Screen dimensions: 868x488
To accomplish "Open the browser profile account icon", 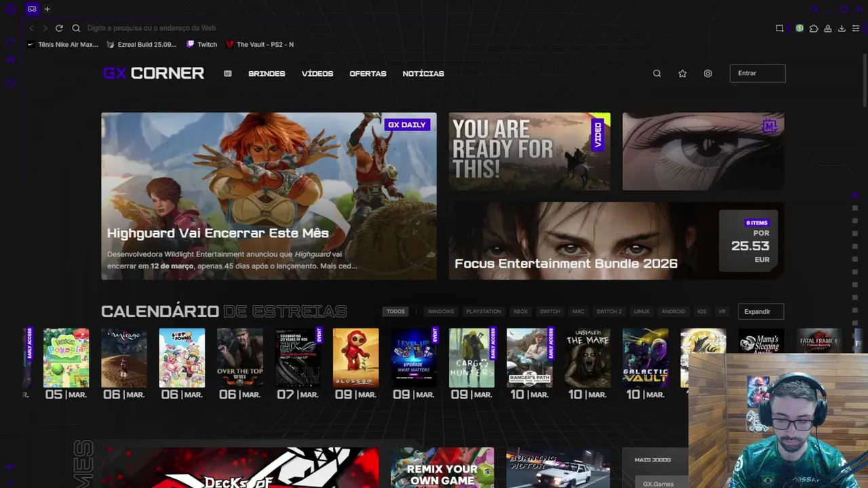I will pos(828,28).
